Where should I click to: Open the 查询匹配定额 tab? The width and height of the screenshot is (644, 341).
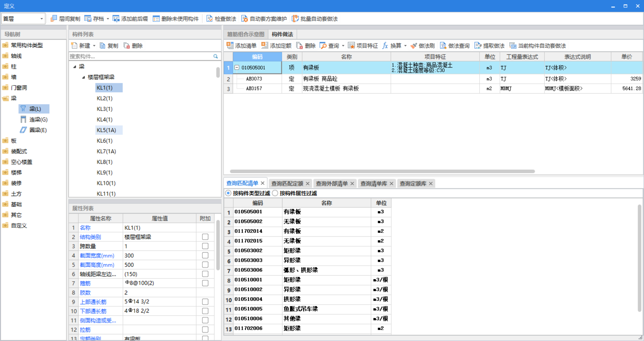click(x=287, y=183)
